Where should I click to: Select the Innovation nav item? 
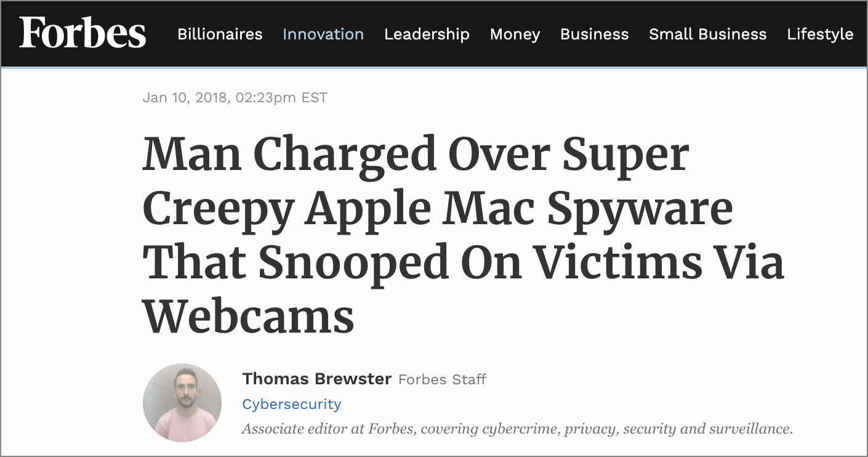pyautogui.click(x=323, y=34)
